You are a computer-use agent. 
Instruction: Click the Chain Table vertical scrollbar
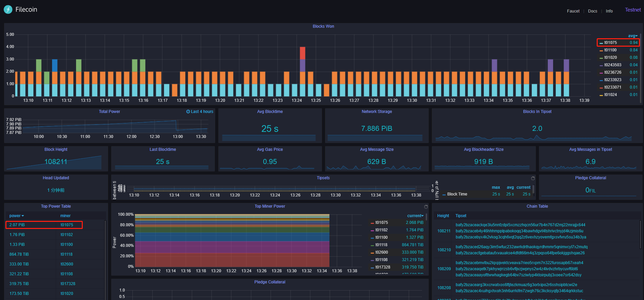click(640, 234)
